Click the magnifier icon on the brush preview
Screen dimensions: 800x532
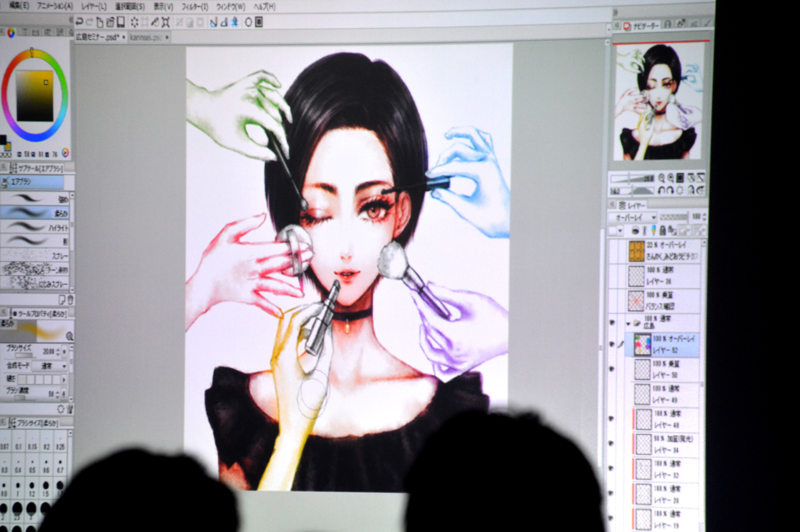point(70,336)
